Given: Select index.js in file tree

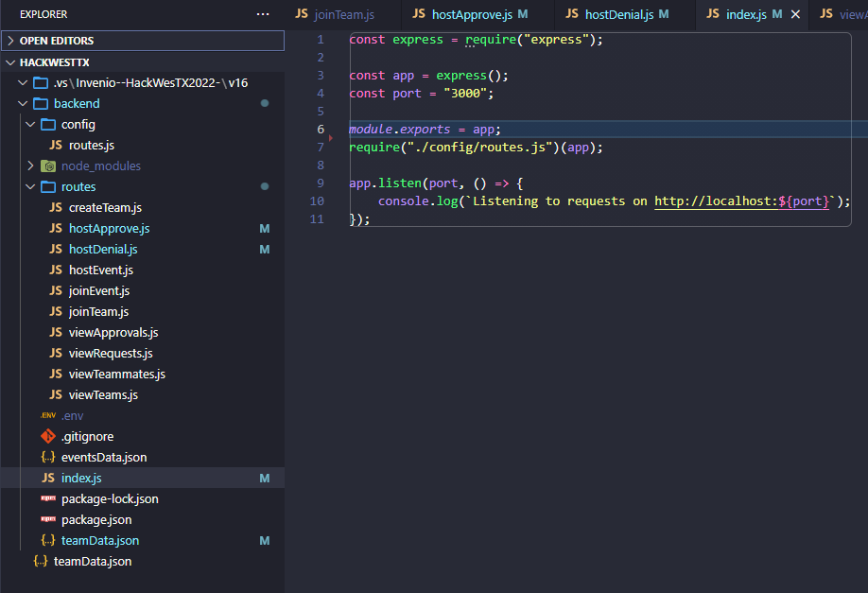Looking at the screenshot, I should coord(143,479).
